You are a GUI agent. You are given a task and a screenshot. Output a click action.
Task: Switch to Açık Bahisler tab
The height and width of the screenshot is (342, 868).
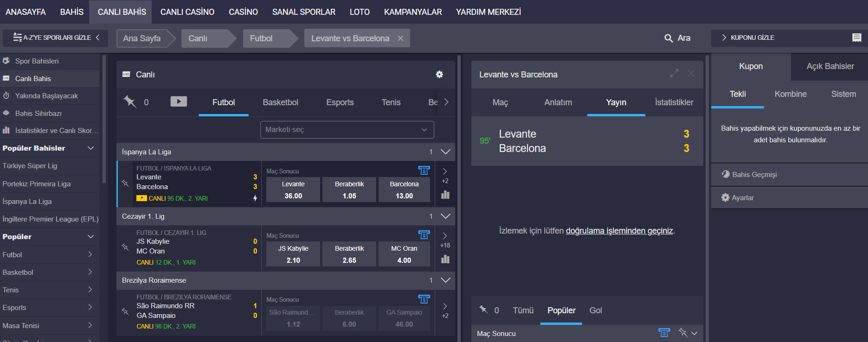830,66
